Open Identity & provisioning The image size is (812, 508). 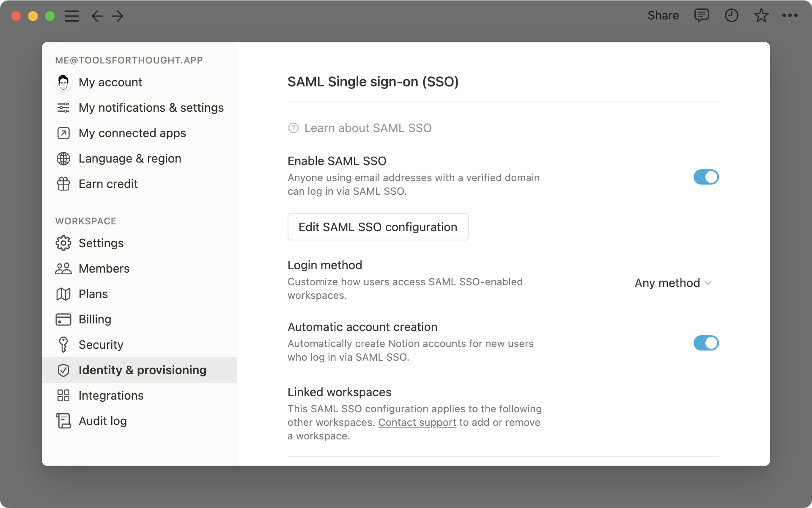pos(142,370)
